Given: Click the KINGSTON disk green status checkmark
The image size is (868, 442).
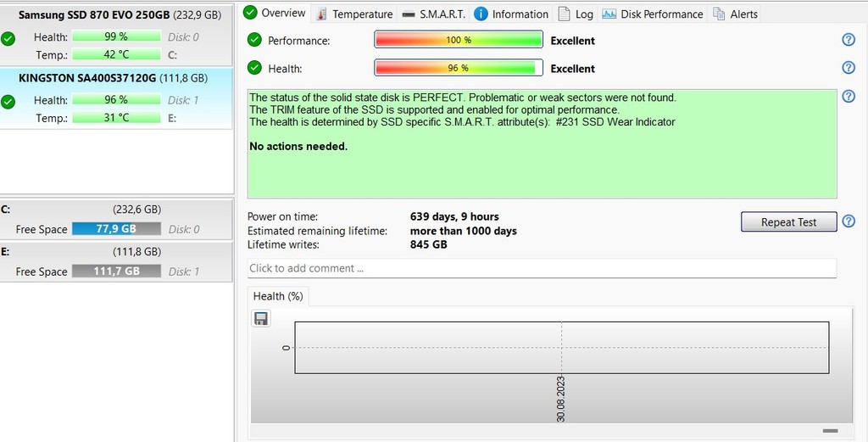Looking at the screenshot, I should click(x=8, y=102).
